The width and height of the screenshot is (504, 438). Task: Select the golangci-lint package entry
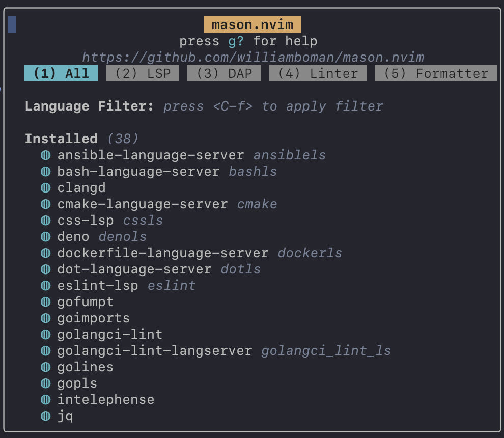(x=109, y=334)
